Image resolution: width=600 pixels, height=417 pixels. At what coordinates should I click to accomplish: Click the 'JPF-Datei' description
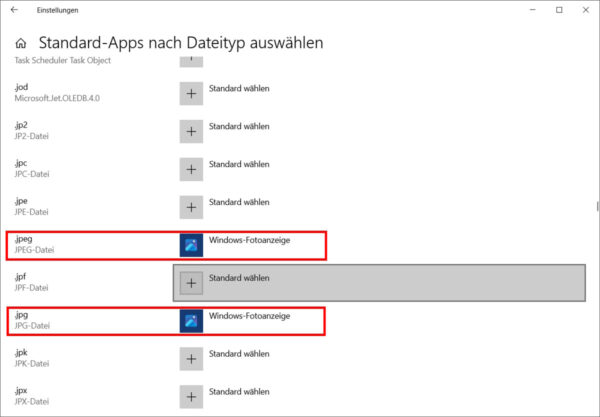31,288
